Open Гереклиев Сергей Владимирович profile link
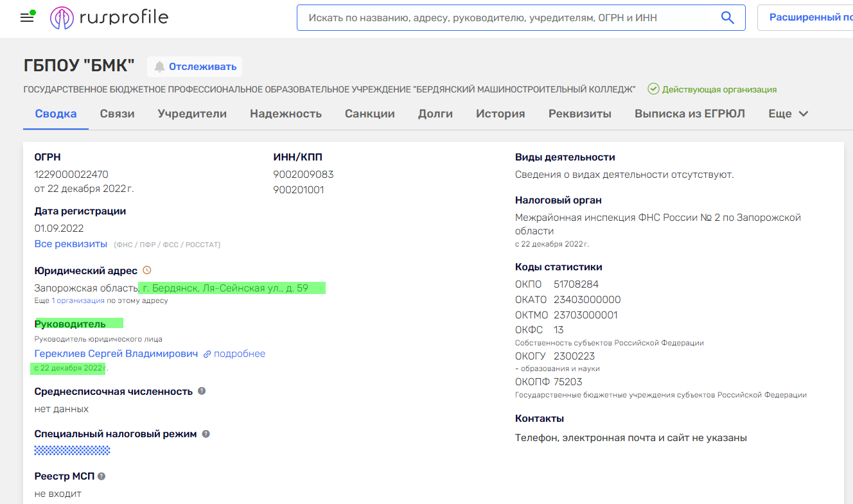Screen dimensions: 853x504 (116, 354)
